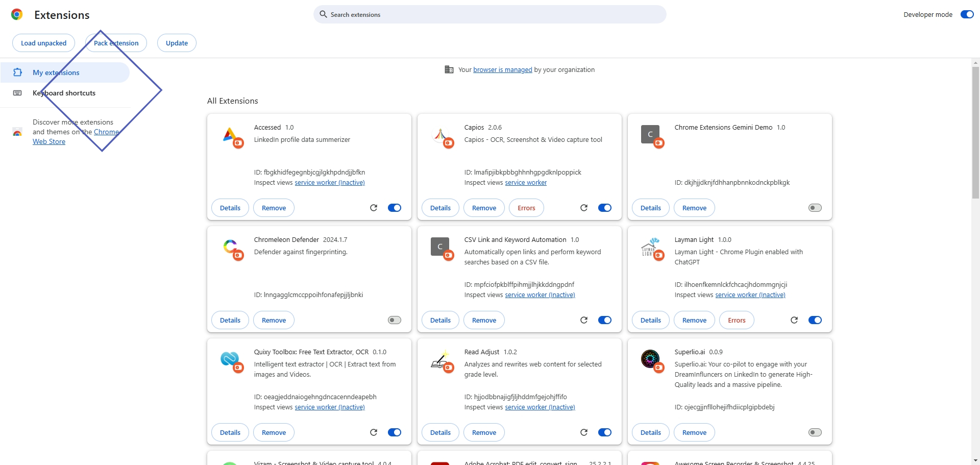Inspect Read Adjust service worker

pyautogui.click(x=540, y=407)
